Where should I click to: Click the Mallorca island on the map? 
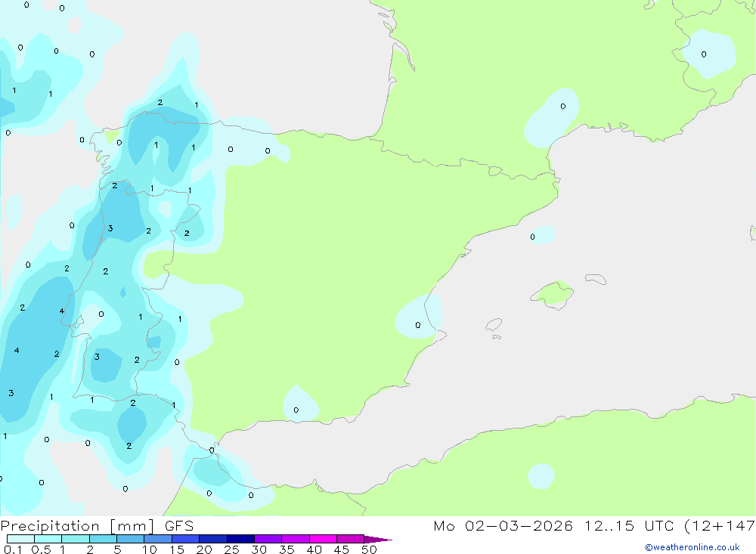tap(553, 294)
